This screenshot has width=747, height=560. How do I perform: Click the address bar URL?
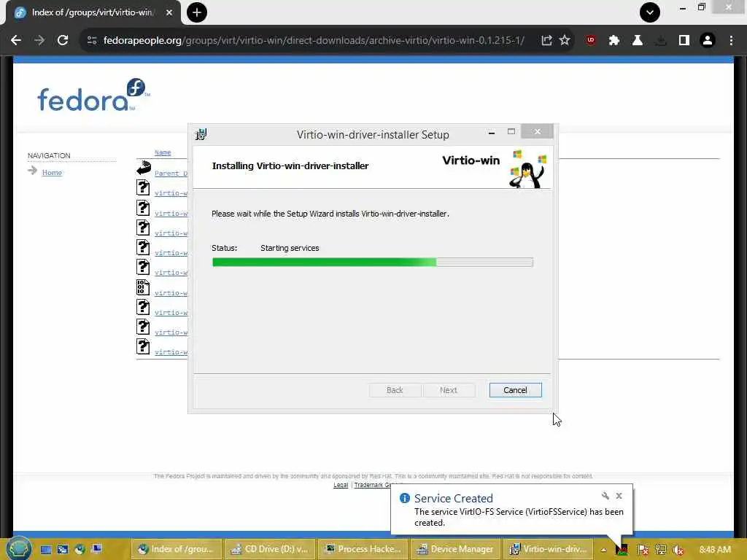tap(314, 41)
